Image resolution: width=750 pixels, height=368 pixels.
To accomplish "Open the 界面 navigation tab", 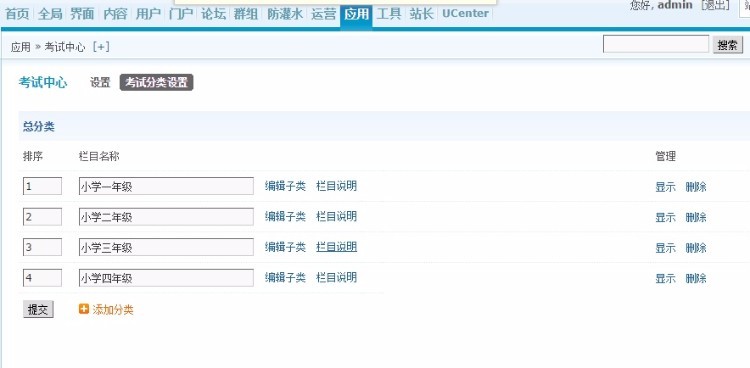I will point(82,13).
